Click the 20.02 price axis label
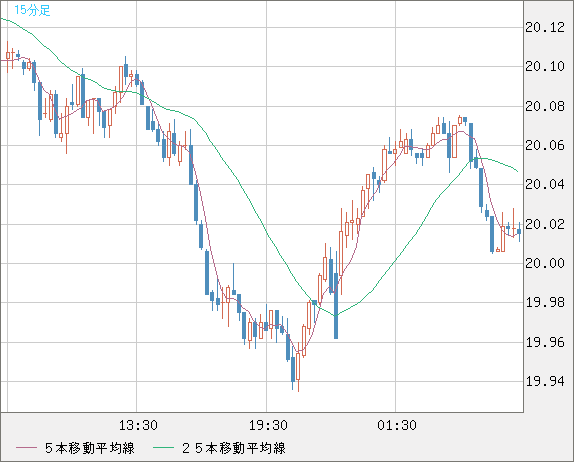574x462 pixels. (545, 224)
